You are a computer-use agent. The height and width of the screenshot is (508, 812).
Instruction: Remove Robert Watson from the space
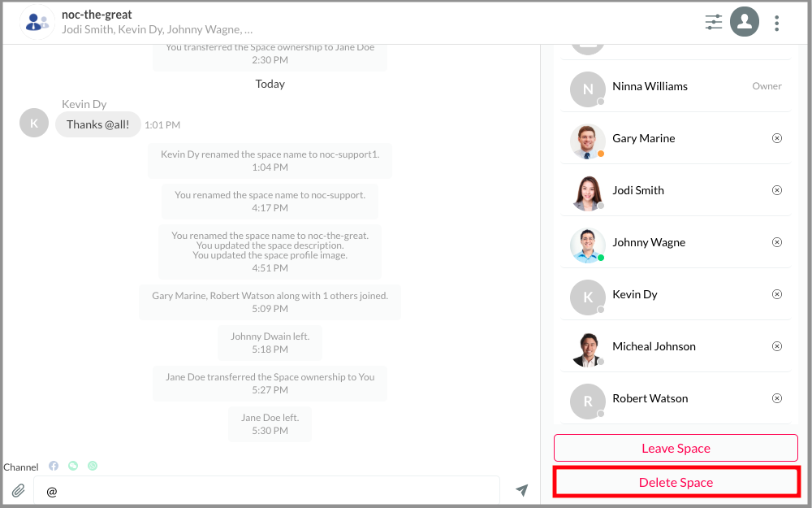coord(776,398)
